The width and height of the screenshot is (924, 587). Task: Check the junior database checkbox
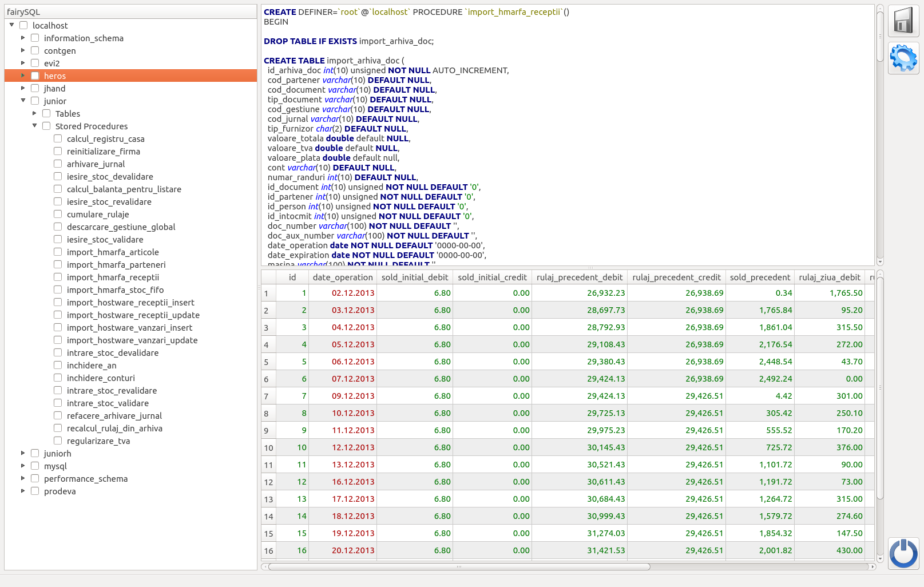(x=35, y=101)
